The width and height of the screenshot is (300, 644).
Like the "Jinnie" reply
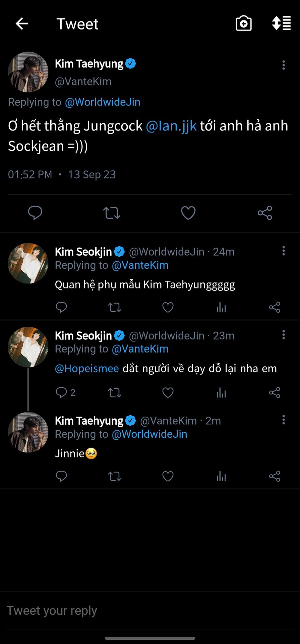tap(168, 476)
